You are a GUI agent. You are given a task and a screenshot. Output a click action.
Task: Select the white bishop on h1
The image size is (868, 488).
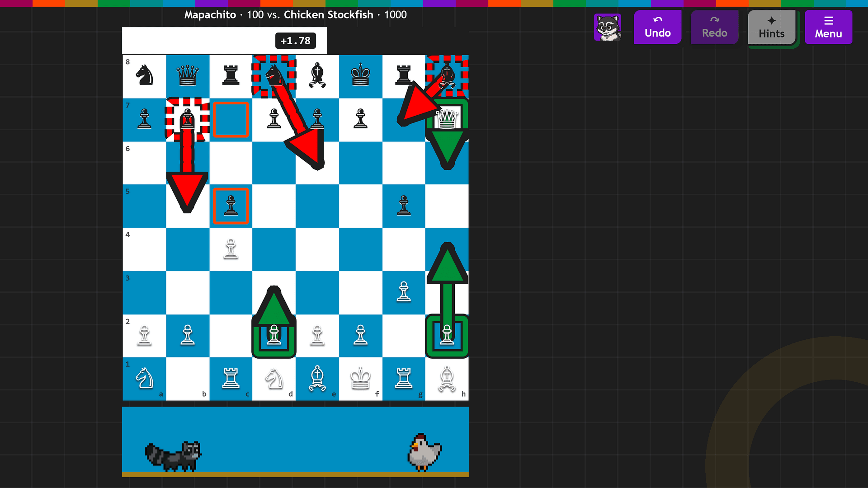447,379
